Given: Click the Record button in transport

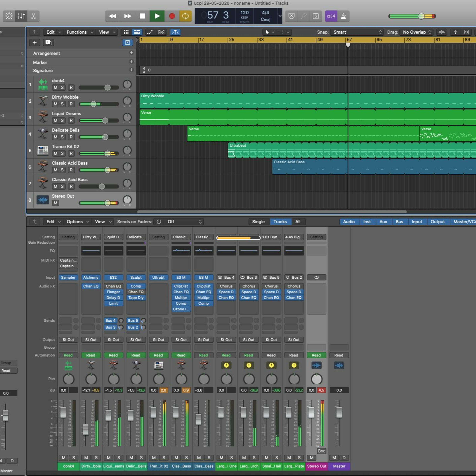Looking at the screenshot, I should click(x=172, y=16).
